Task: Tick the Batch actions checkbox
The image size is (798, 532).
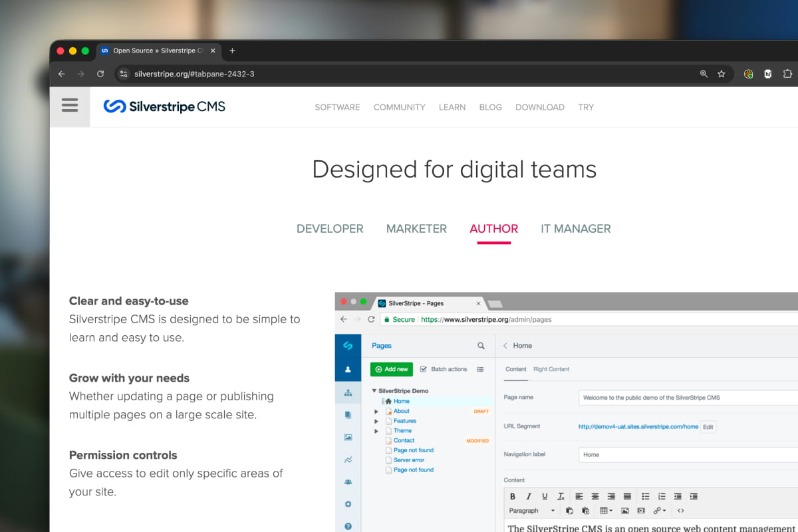Action: pos(423,369)
